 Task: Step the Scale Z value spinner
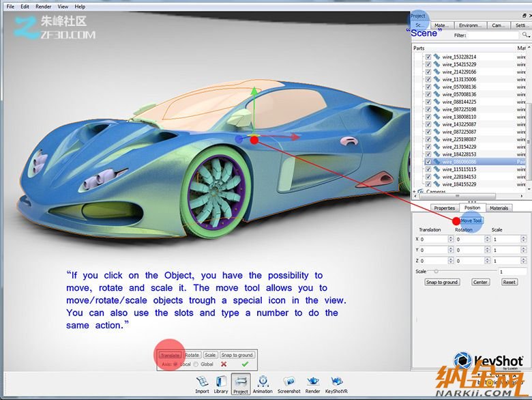[x=524, y=261]
